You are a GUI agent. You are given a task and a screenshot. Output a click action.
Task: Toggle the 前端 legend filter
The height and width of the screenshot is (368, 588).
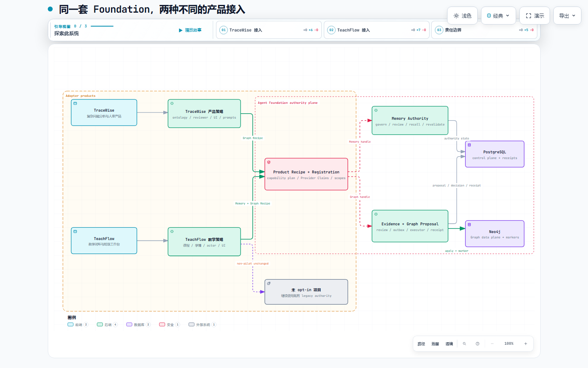point(78,325)
